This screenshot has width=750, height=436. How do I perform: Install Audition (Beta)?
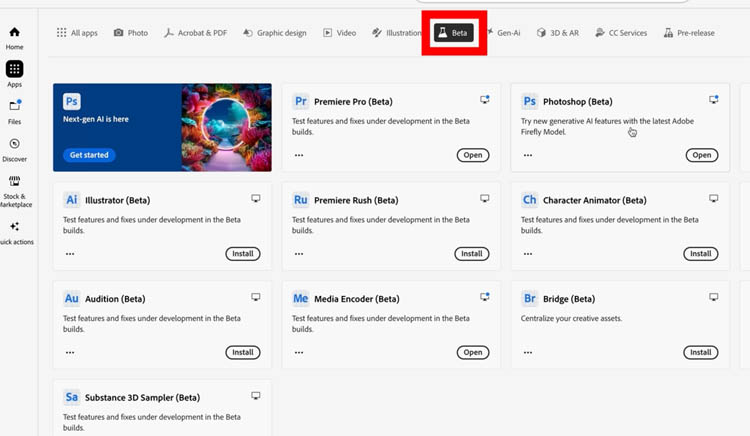tap(243, 352)
